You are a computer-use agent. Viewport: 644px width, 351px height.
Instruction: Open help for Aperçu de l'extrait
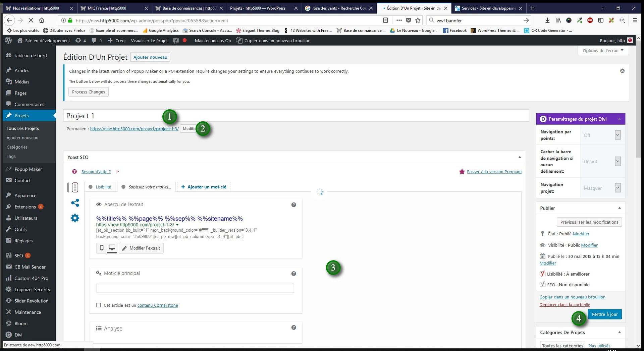pyautogui.click(x=294, y=205)
